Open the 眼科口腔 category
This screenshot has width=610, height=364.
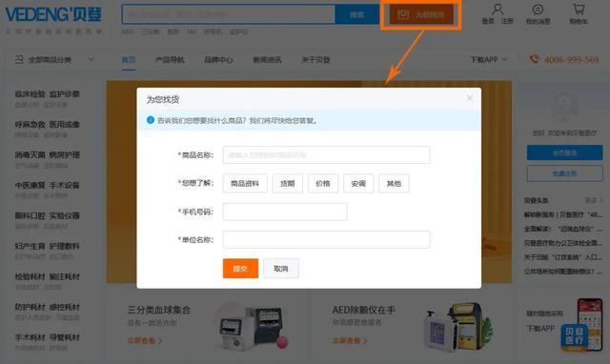(30, 215)
